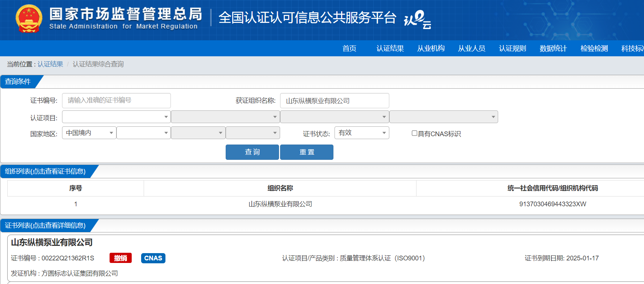This screenshot has width=644, height=284.
Task: Click the 认证结果综合查询 breadcrumb text
Action: tap(98, 64)
